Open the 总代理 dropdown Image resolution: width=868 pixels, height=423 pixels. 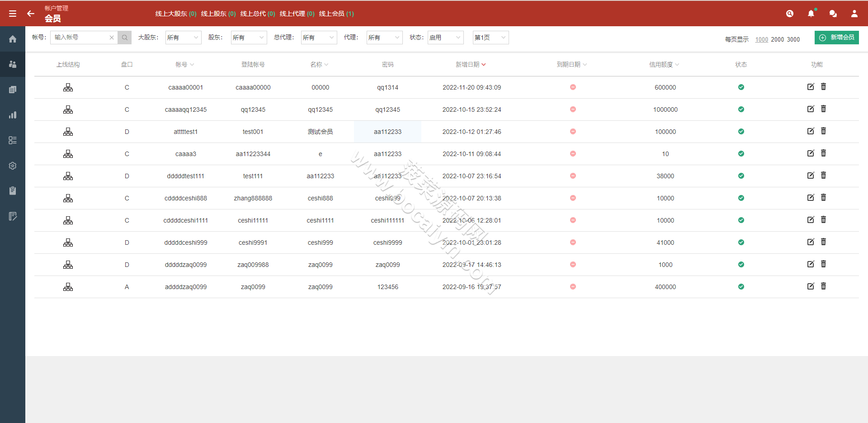tap(319, 38)
